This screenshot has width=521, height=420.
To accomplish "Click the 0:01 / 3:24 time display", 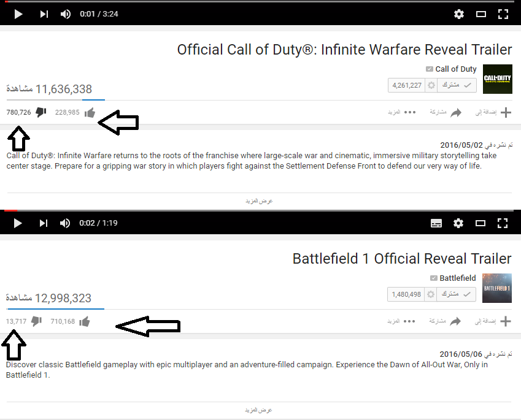I will (99, 14).
